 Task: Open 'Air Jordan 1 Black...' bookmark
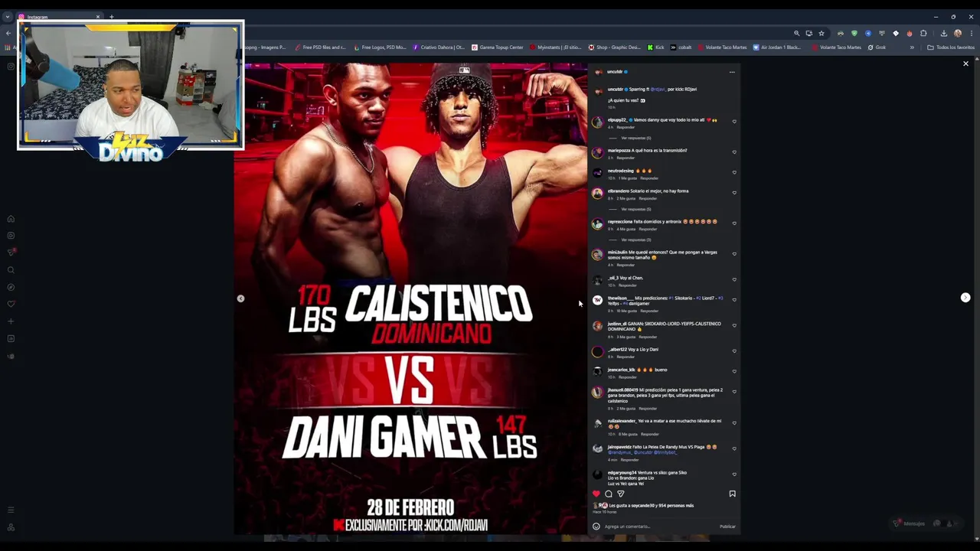(777, 47)
